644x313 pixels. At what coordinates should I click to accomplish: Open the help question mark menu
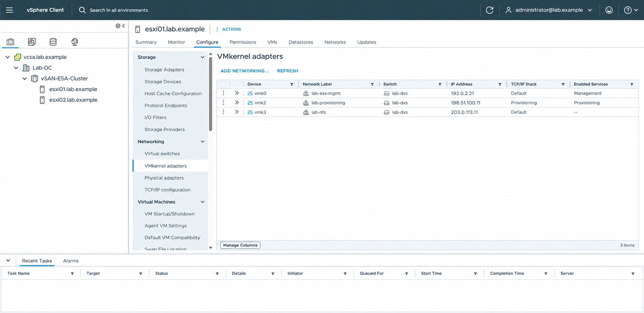631,10
